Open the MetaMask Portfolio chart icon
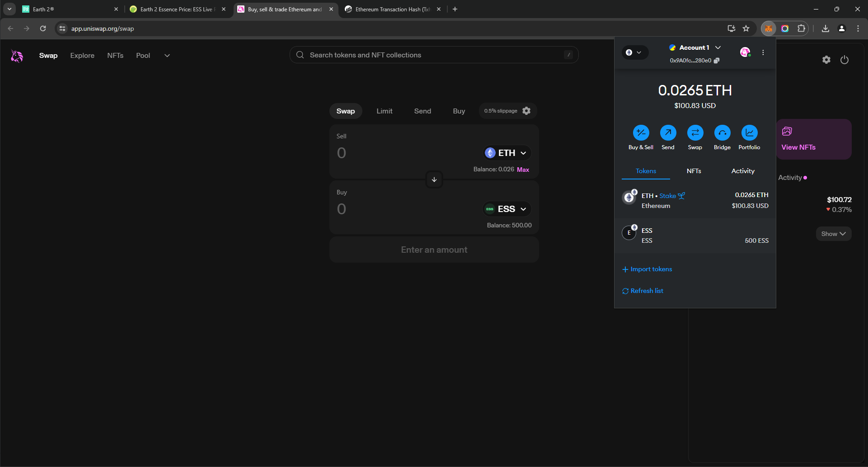 749,133
